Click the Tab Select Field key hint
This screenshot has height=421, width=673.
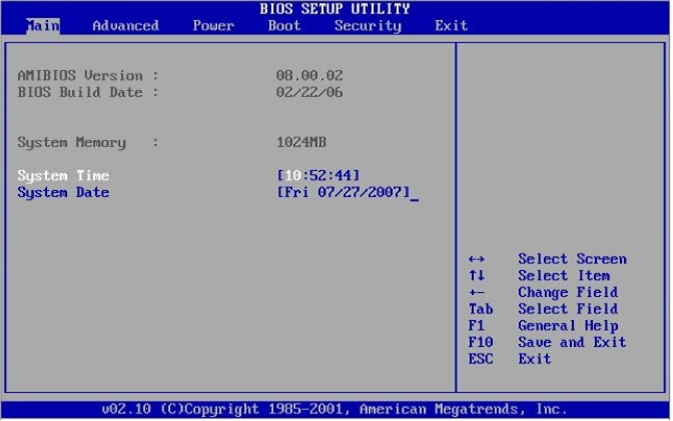coord(480,309)
